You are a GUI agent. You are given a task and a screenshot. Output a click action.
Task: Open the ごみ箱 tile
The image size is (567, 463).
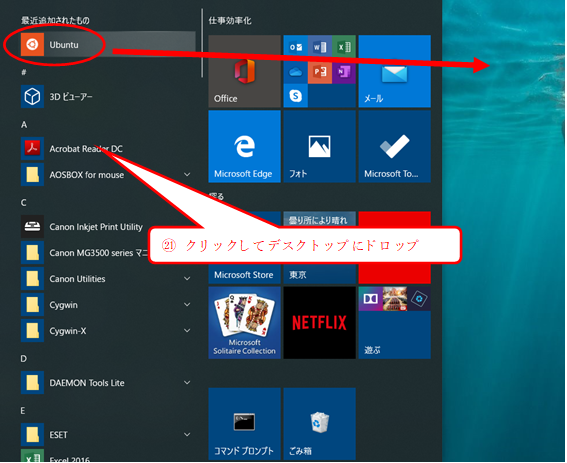320,424
